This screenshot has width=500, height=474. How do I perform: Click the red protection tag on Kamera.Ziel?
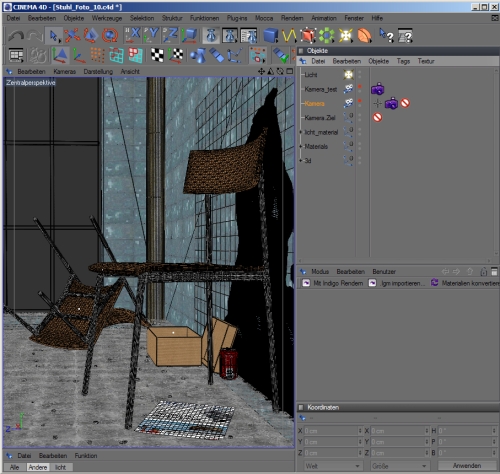tap(377, 117)
